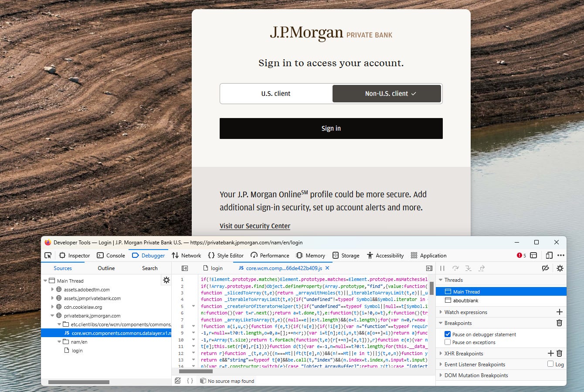Select core.wcm.components.commons.datalayer js file in tree
The width and height of the screenshot is (584, 392).
[x=106, y=333]
